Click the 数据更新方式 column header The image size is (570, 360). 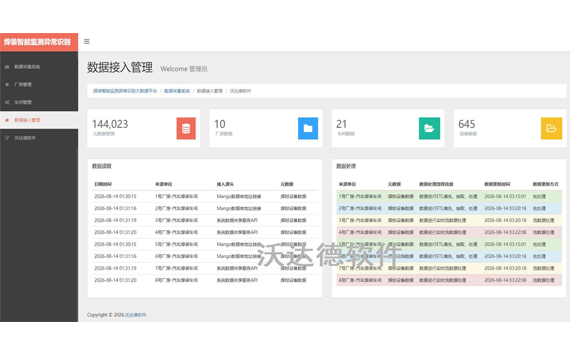point(546,184)
